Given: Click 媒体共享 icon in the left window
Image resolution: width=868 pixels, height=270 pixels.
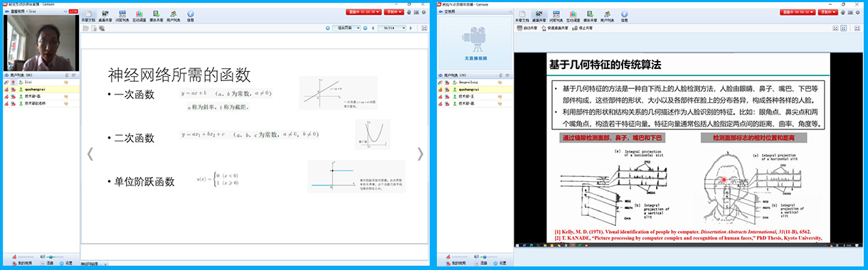Looking at the screenshot, I should point(157,16).
